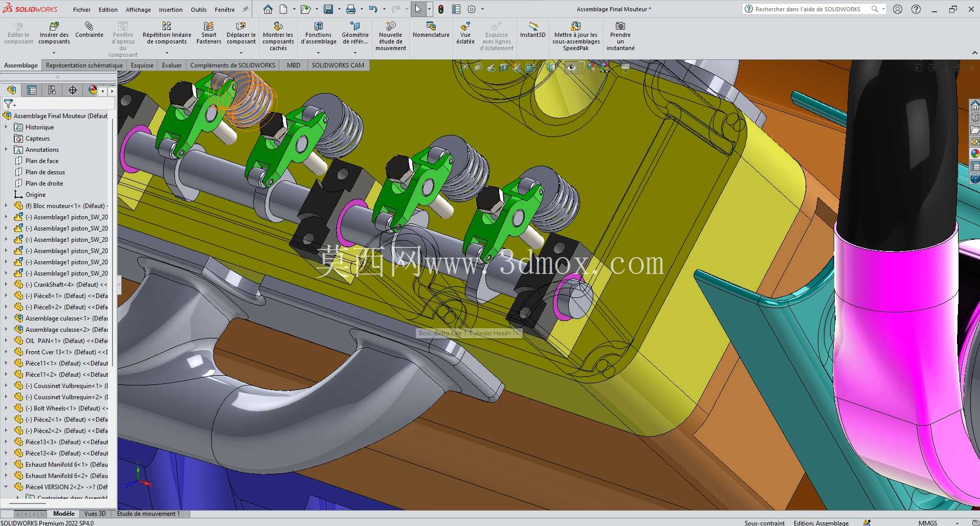Click Mettre à jour sous-assemblages SpeedPak
The width and height of the screenshot is (980, 526).
[576, 36]
